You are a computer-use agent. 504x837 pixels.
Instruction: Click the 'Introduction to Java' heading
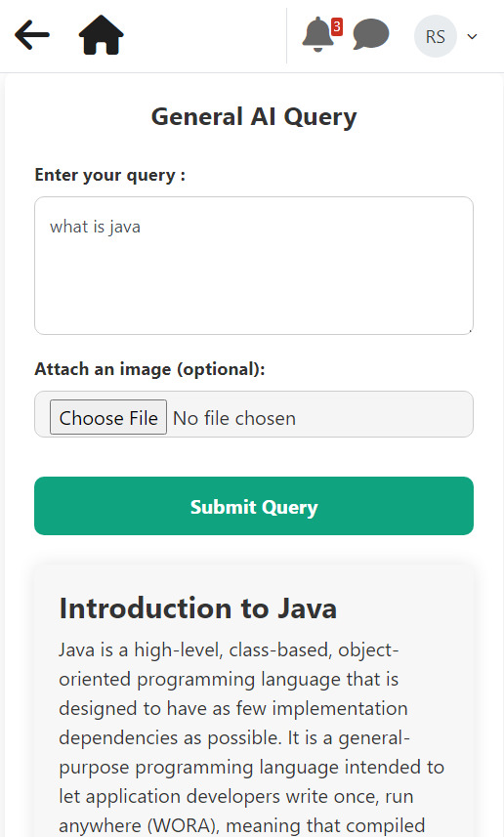pyautogui.click(x=197, y=608)
